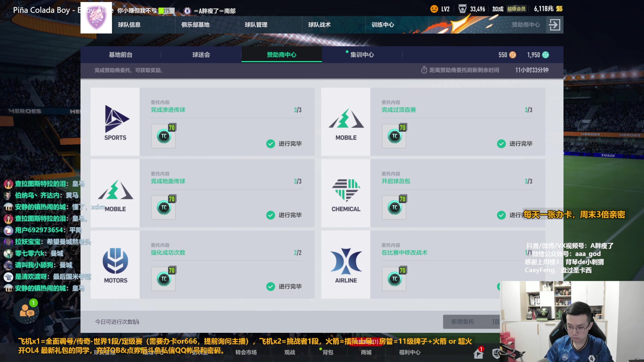
Task: Click the exit door icon in the top bar
Action: tap(554, 25)
